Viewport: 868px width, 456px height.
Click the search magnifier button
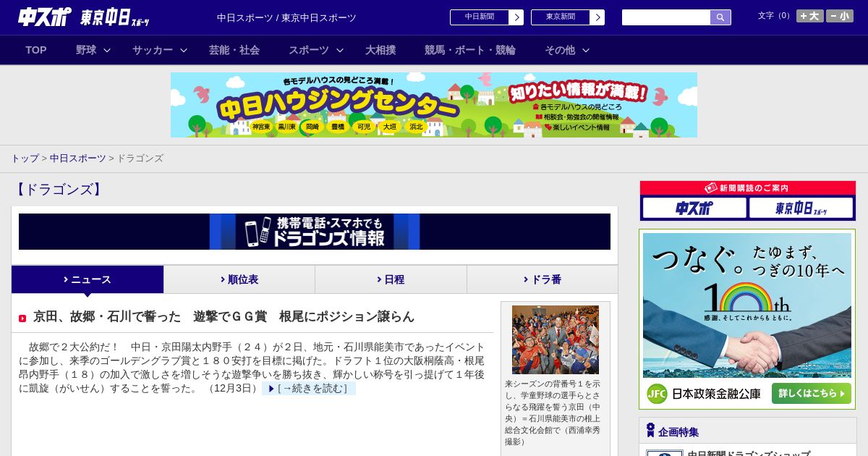720,17
